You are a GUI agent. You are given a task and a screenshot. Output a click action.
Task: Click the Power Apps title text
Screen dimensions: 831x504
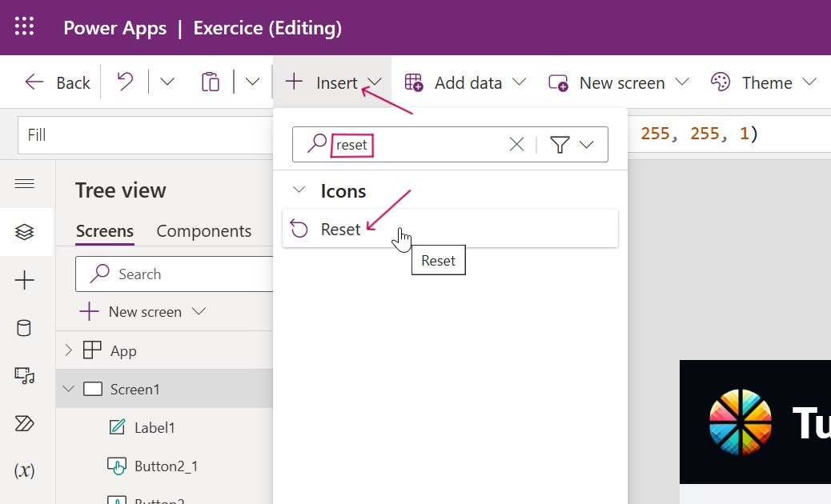coord(115,27)
